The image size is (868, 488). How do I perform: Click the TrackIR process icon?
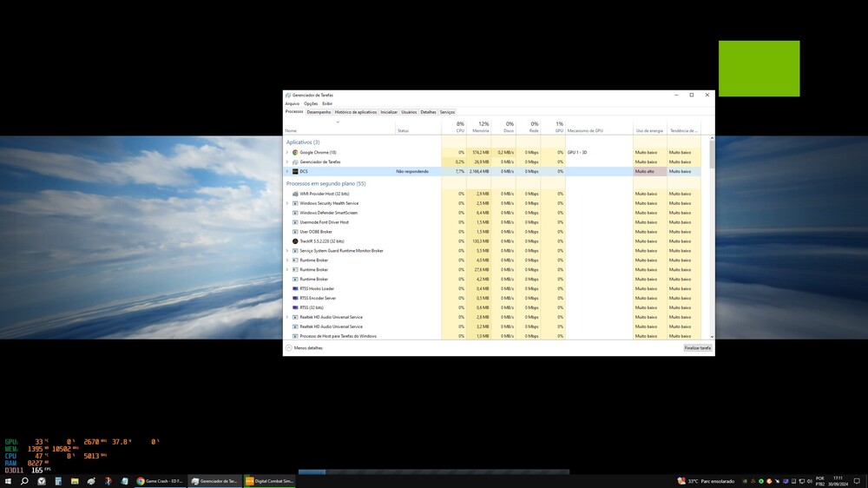(x=295, y=241)
